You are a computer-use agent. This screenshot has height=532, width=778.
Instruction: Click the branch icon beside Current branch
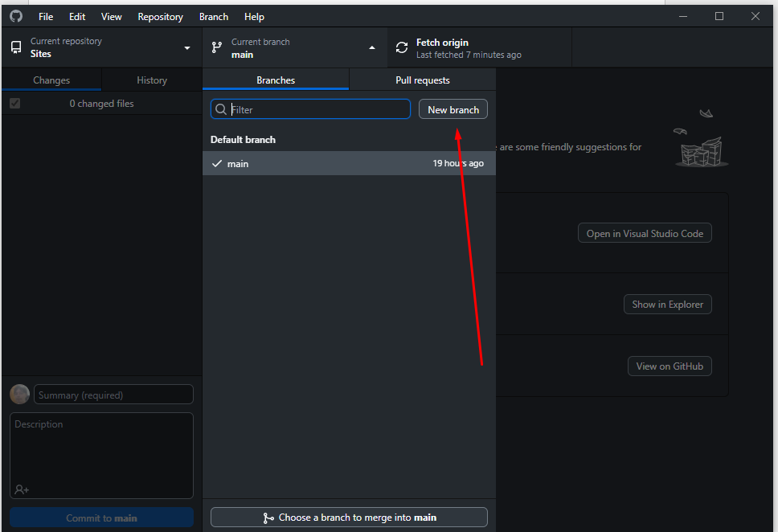(x=217, y=47)
